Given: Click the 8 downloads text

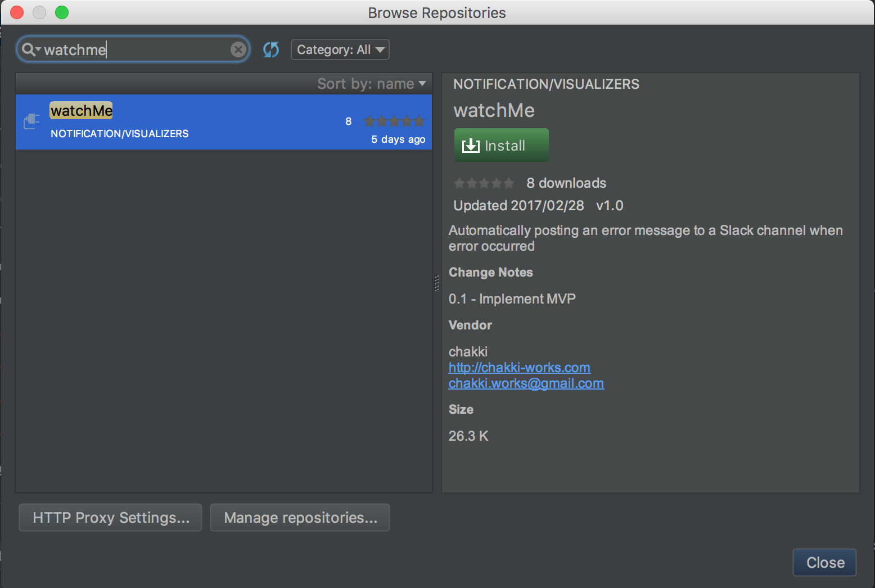Looking at the screenshot, I should pyautogui.click(x=566, y=183).
